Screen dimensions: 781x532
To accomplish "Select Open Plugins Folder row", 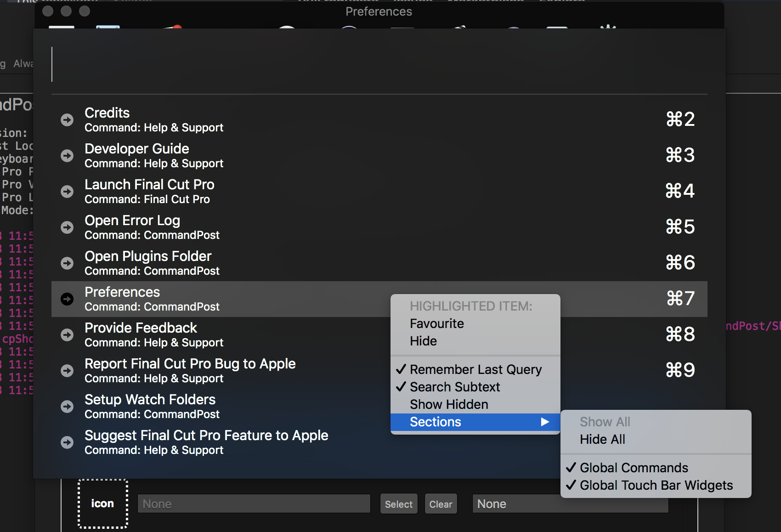I will click(379, 263).
